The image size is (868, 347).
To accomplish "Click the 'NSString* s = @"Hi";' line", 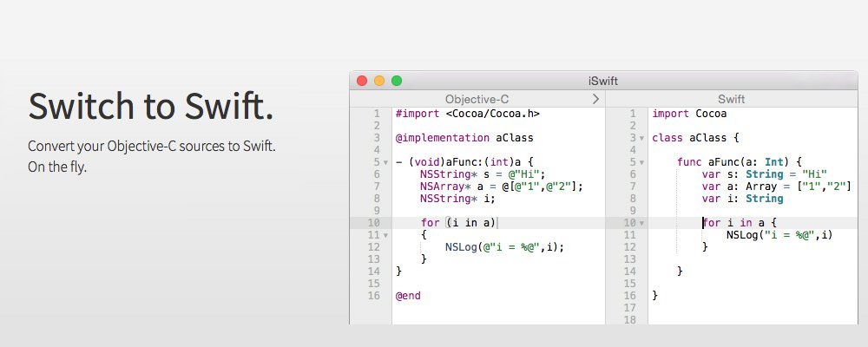I will (483, 174).
